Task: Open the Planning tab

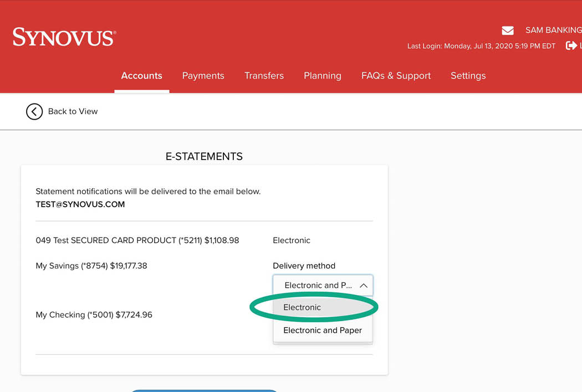Action: (322, 76)
